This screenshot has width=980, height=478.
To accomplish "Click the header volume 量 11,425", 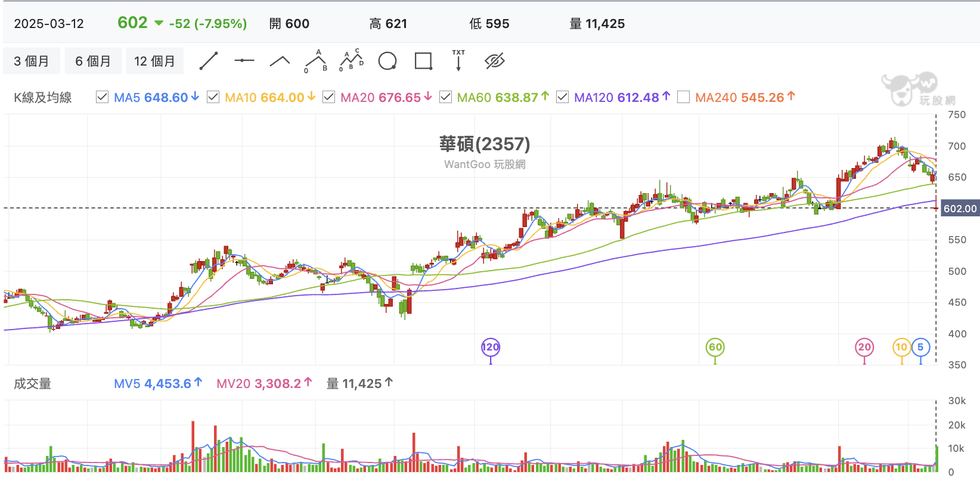I will tap(597, 24).
